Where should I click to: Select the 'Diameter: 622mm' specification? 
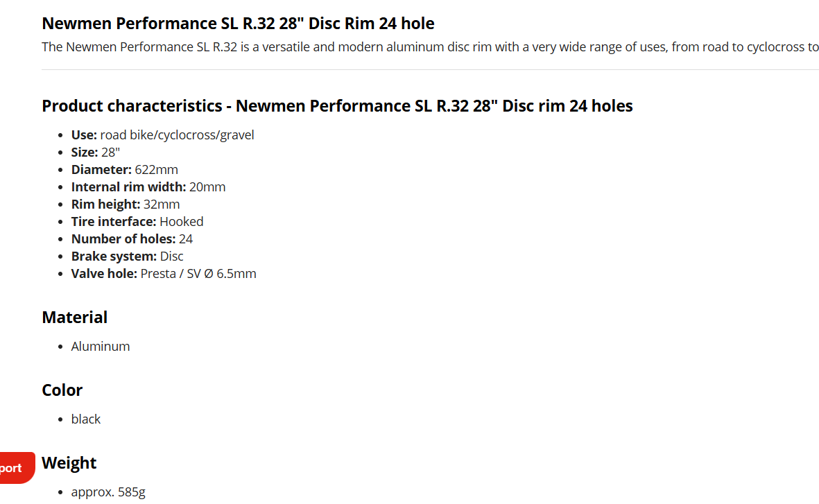[125, 170]
